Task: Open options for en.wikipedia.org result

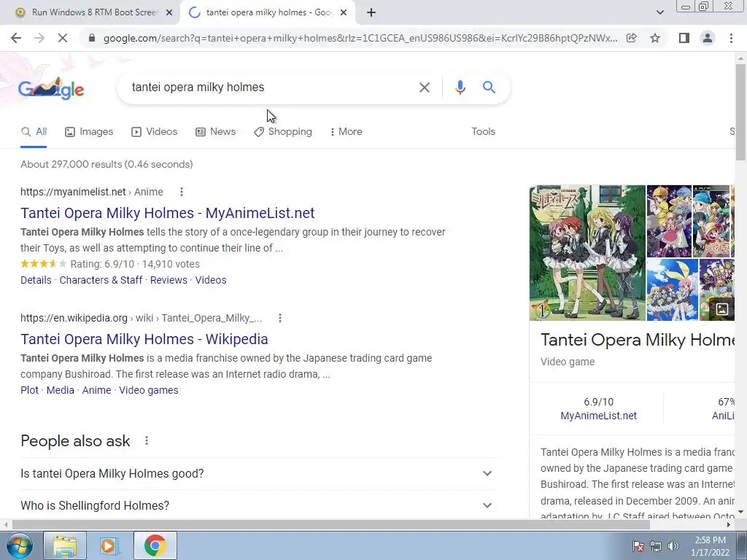Action: tap(280, 318)
